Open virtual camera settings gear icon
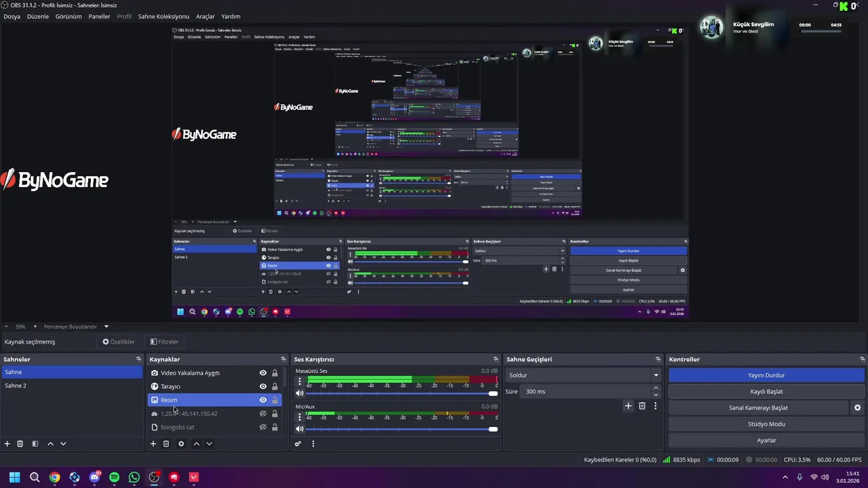This screenshot has width=868, height=488. tap(857, 408)
